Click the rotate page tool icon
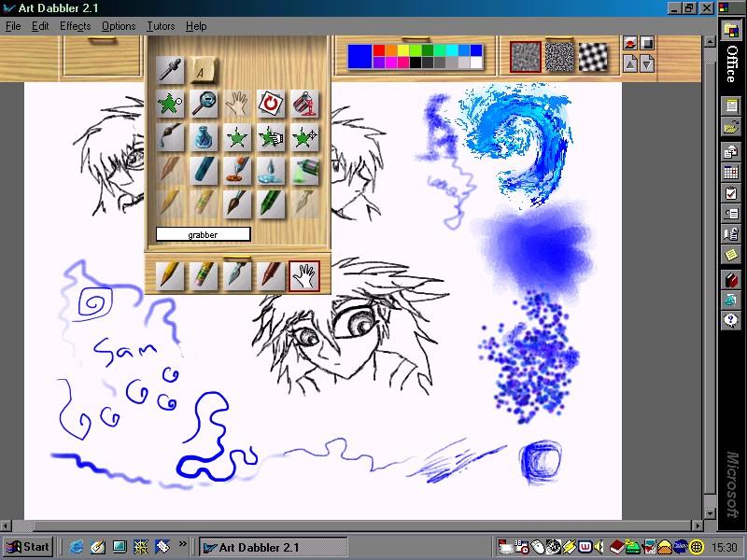Viewport: 747px width, 560px height. 271,104
